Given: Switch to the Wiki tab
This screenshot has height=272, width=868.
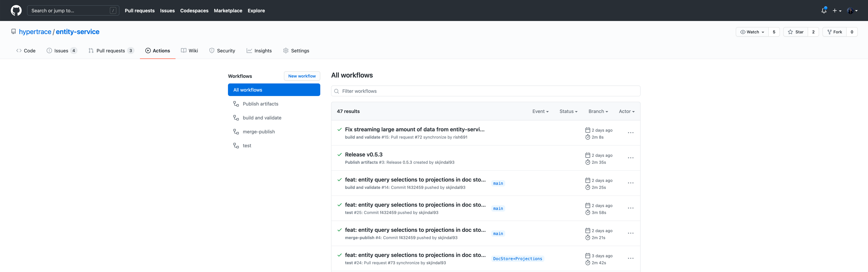Looking at the screenshot, I should [x=189, y=50].
